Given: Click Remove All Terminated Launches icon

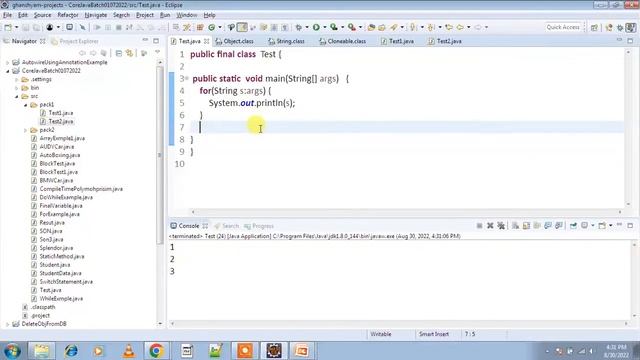Looking at the screenshot, I should pyautogui.click(x=501, y=226).
